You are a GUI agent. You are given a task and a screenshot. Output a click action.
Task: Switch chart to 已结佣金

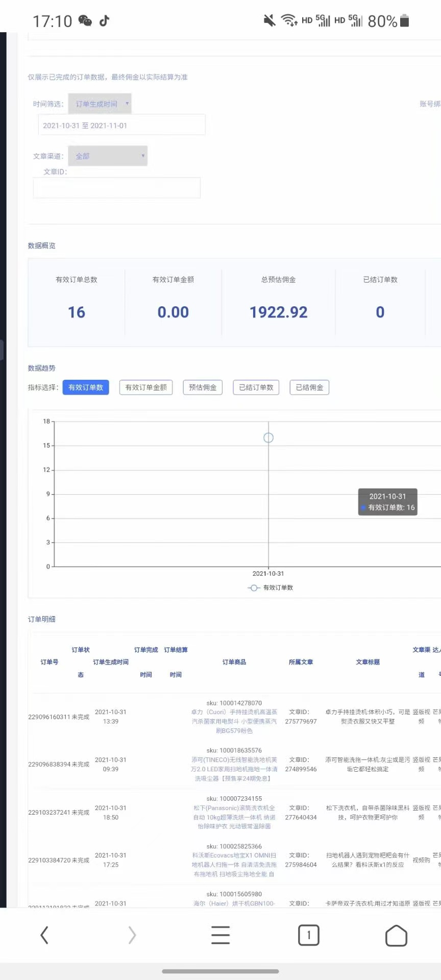(x=309, y=387)
